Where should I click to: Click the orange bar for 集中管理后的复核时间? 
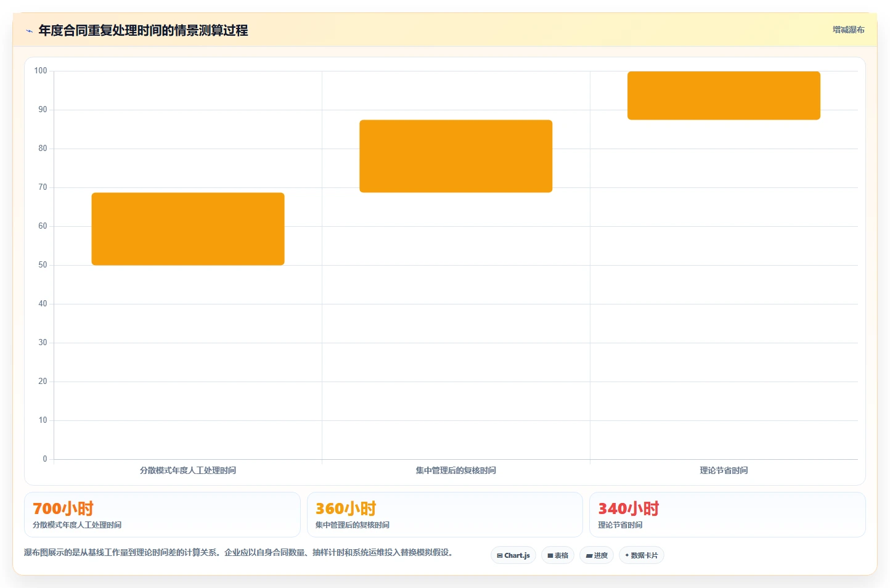point(456,156)
